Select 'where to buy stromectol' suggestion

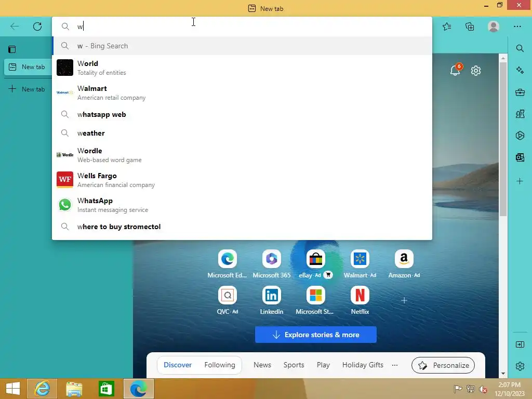coord(242,227)
